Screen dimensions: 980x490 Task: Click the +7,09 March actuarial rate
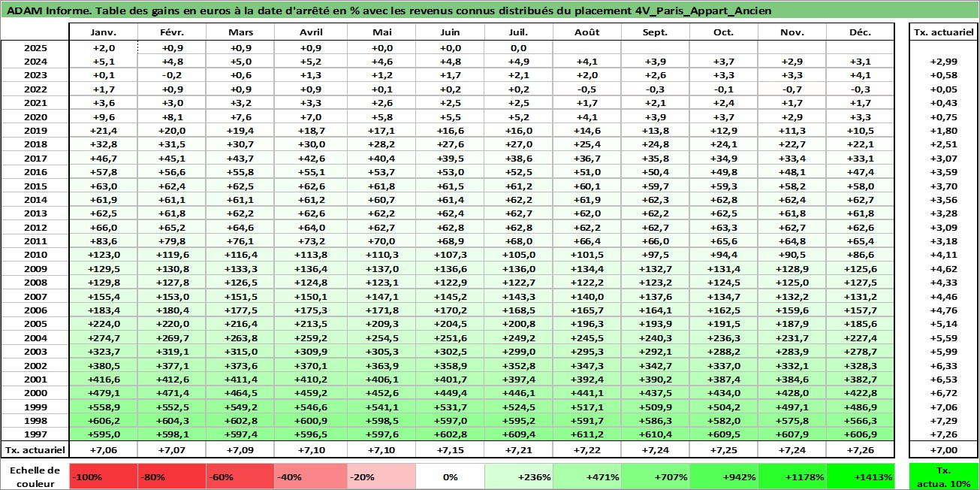pyautogui.click(x=241, y=449)
